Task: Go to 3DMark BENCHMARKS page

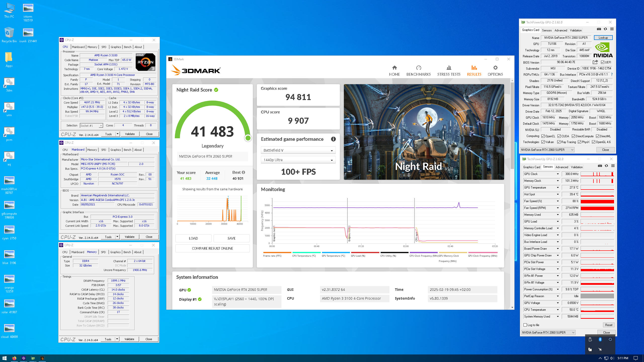Action: coord(419,71)
